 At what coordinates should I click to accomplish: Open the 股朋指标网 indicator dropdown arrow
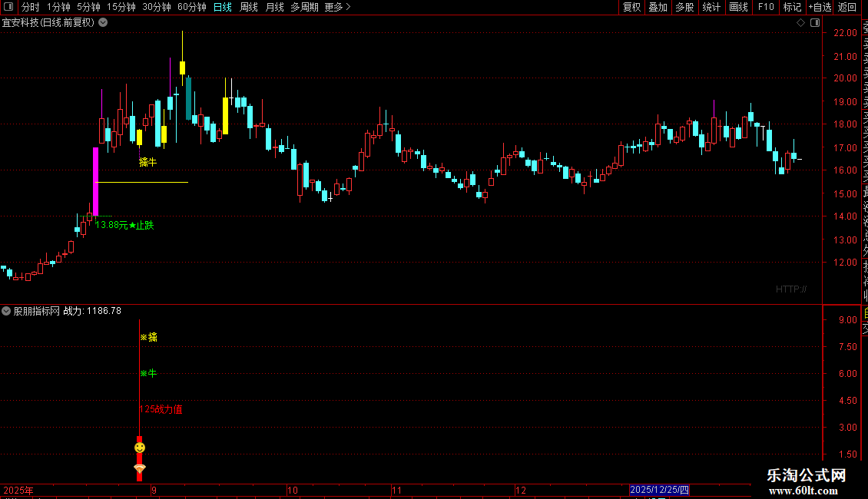point(6,311)
